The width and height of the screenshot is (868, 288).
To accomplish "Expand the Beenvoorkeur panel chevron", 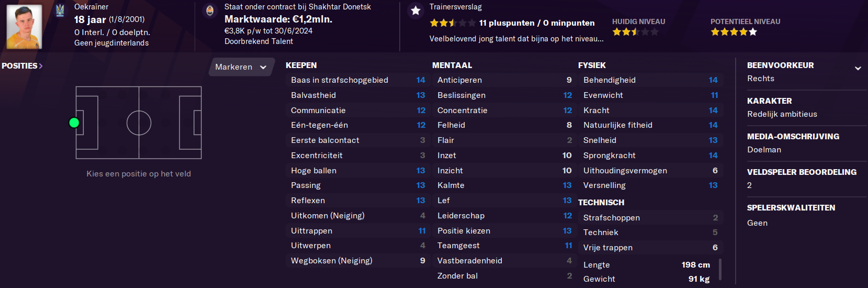I will [858, 68].
